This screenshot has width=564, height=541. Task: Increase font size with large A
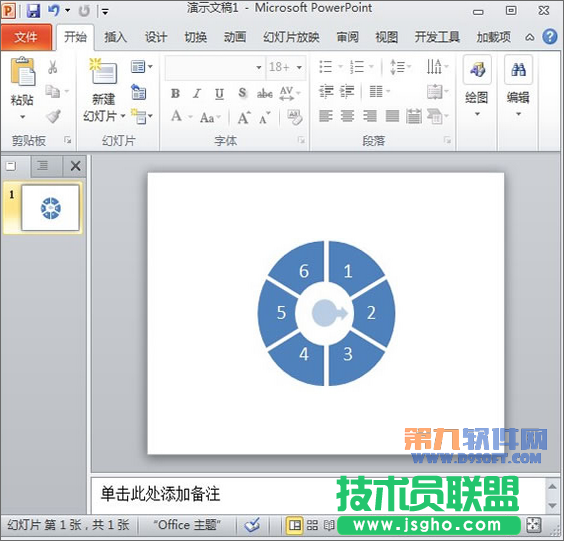(244, 117)
